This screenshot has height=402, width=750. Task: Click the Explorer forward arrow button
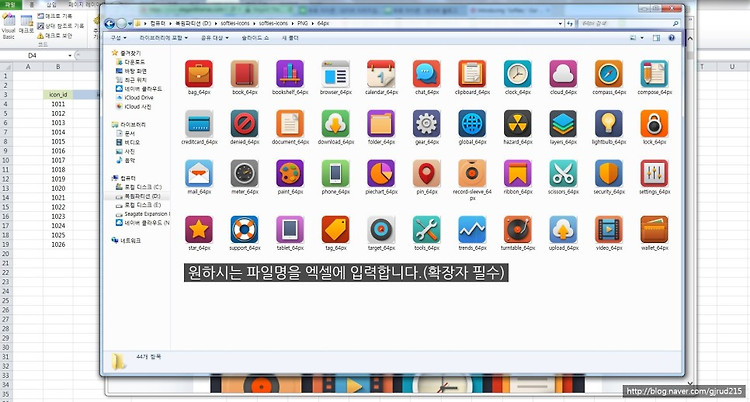121,23
